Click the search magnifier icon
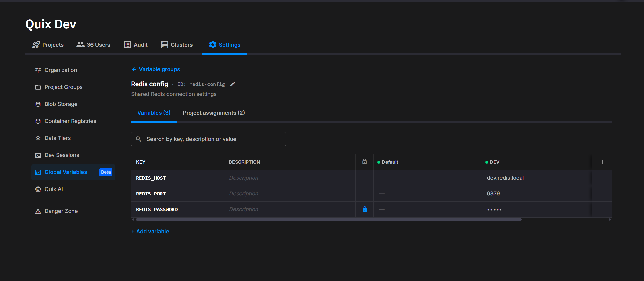 (x=139, y=139)
